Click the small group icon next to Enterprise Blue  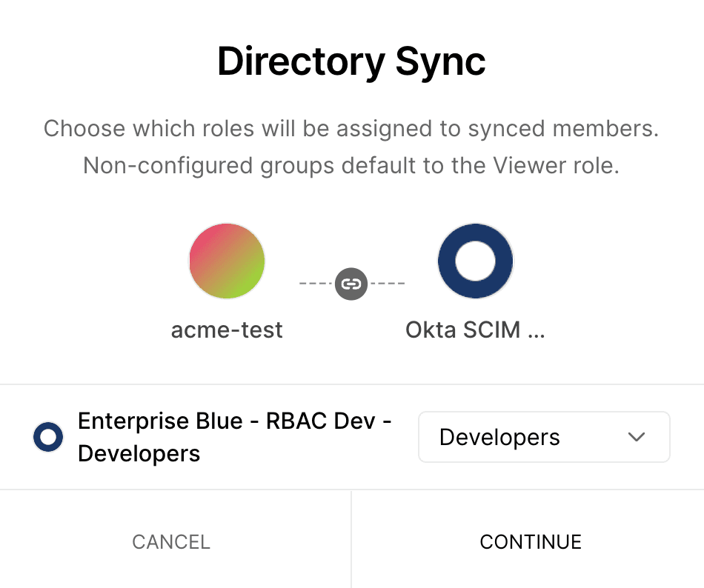(47, 437)
